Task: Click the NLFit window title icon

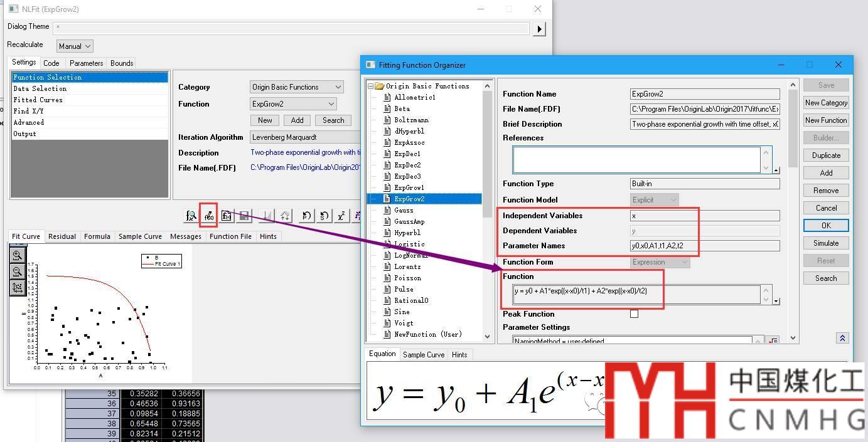Action: click(14, 9)
